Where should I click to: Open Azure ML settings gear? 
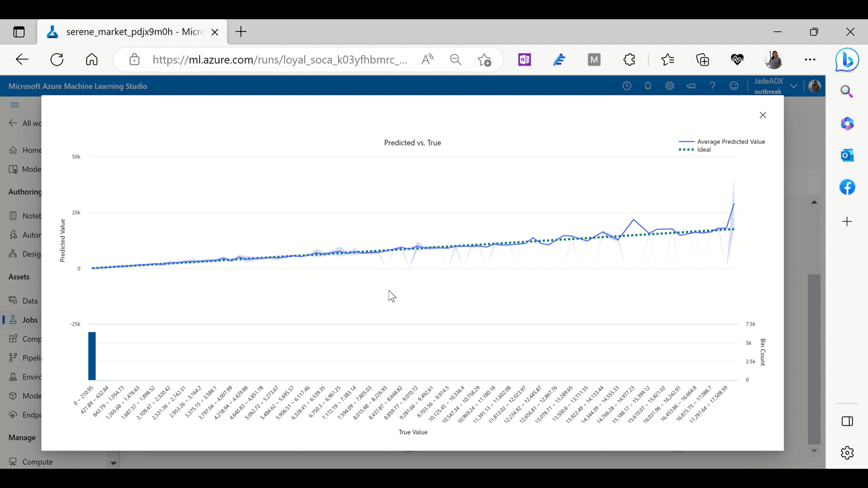click(x=670, y=86)
